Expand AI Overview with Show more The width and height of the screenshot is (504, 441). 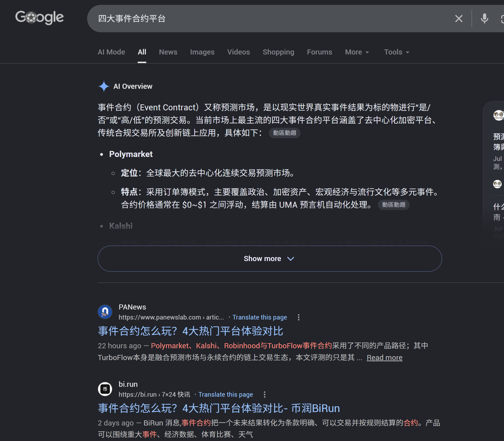270,259
